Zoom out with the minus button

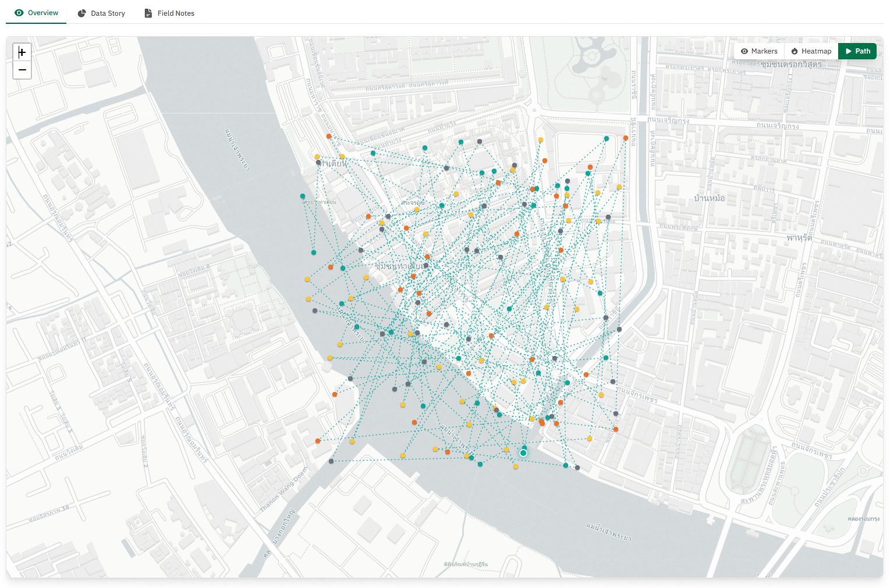22,70
